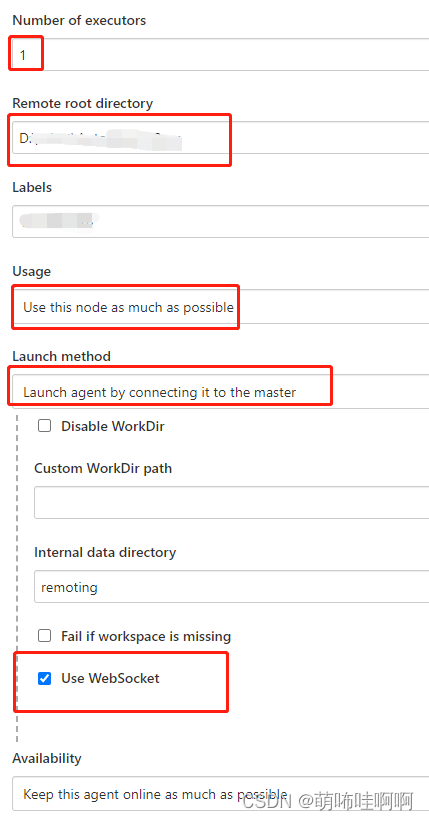This screenshot has width=429, height=820.
Task: Tick Fail if workspace is missing
Action: click(44, 636)
